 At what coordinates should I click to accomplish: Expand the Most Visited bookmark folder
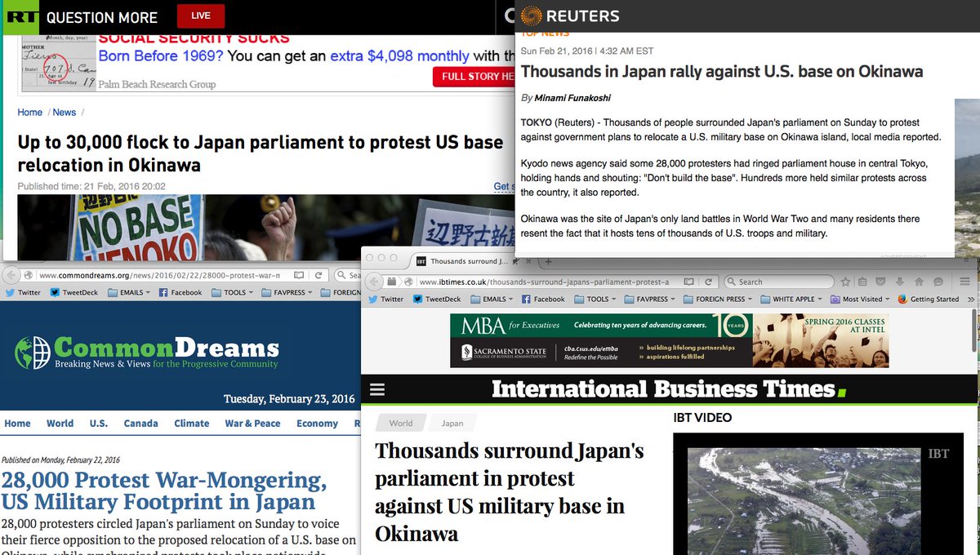point(861,300)
